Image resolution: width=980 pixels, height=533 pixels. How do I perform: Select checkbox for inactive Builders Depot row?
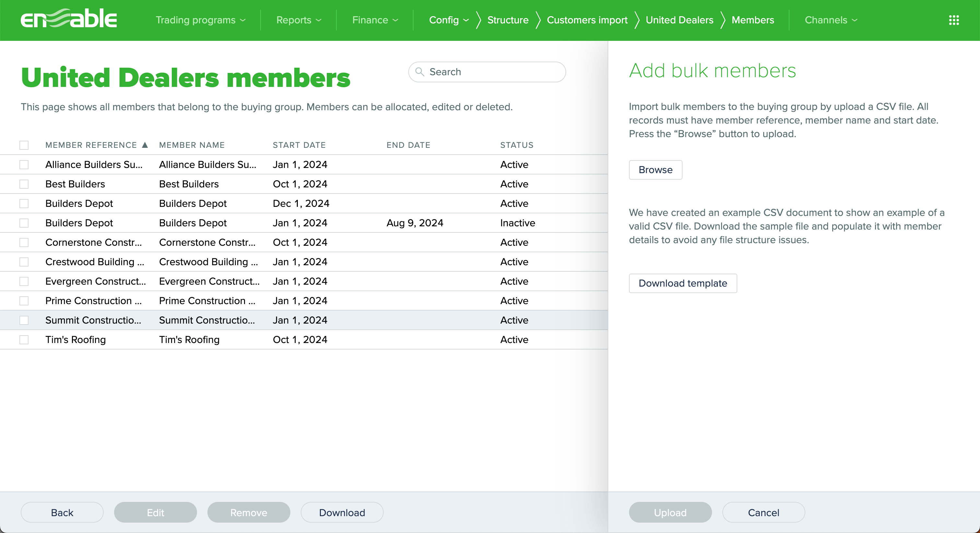coord(24,223)
